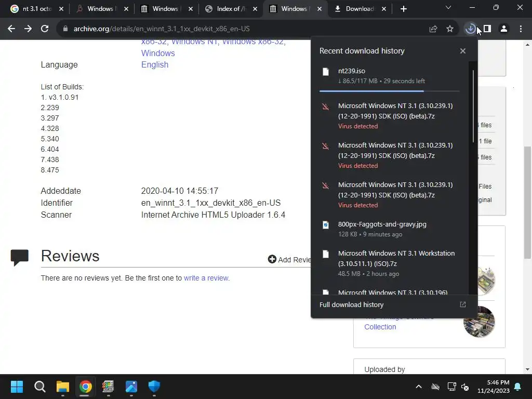Switch to 'nt 3.1 octo' Google tab
Screen dimensions: 532x399
tap(37, 9)
